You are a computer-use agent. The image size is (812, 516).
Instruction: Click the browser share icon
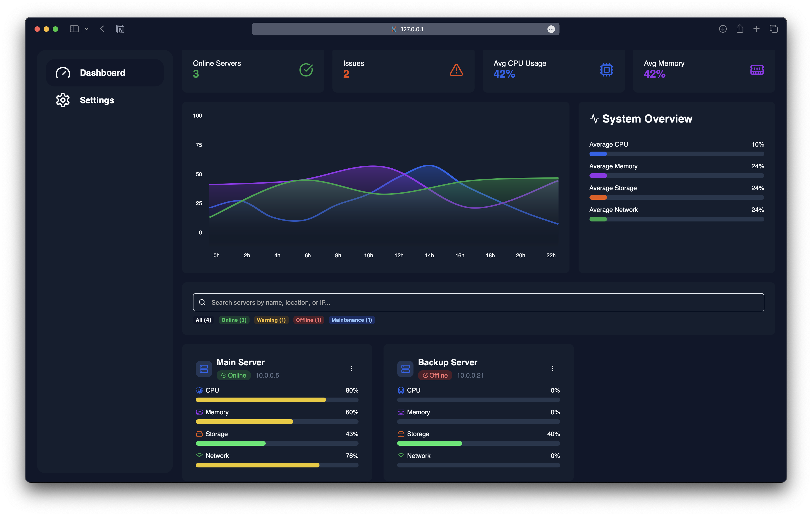point(740,29)
